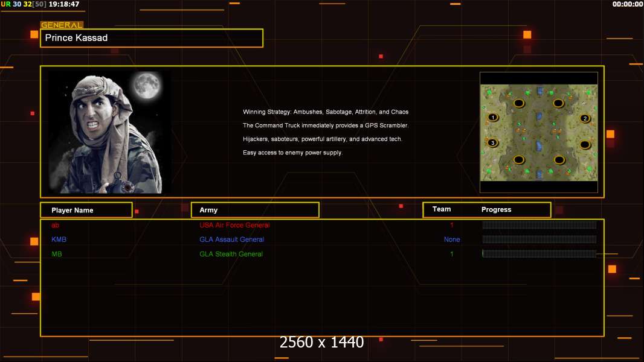Click loading progress bar for player KMB
The width and height of the screenshot is (644, 362).
pyautogui.click(x=539, y=240)
